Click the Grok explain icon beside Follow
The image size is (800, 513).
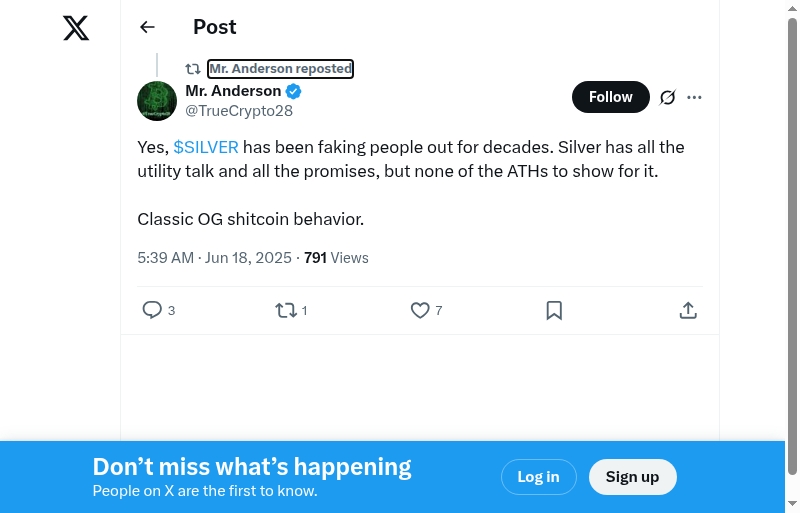668,97
